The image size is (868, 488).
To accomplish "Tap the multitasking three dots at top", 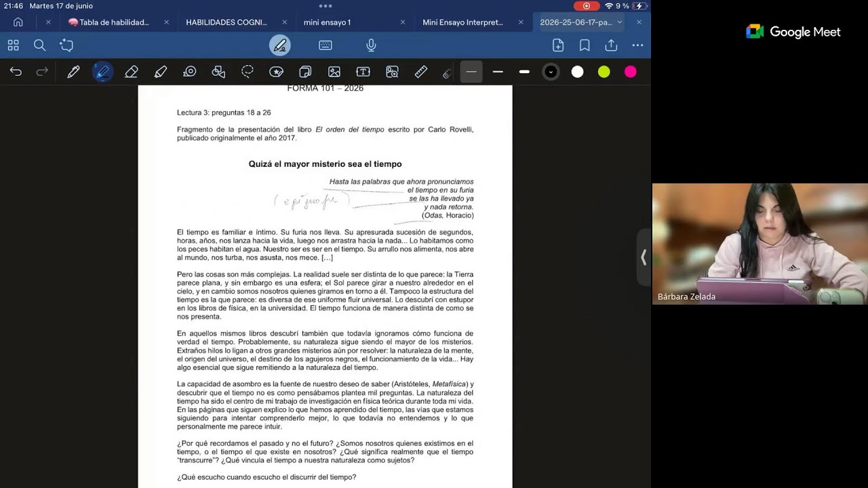I will [x=325, y=6].
